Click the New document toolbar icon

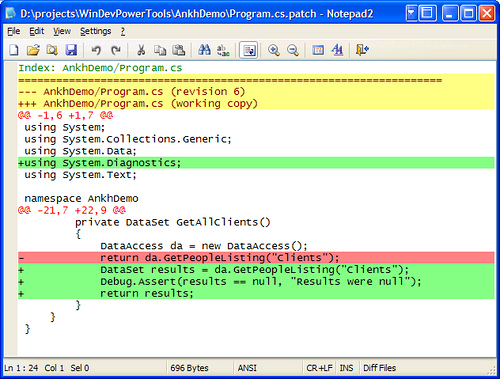(14, 50)
